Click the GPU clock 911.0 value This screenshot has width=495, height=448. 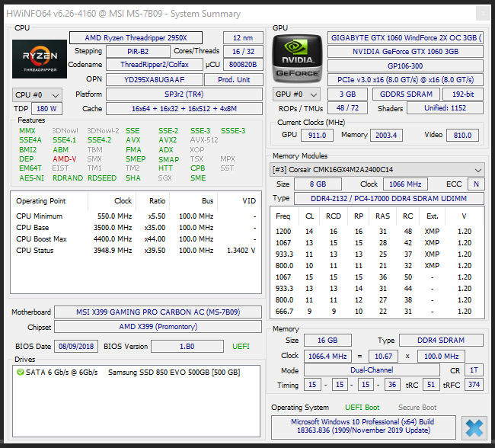coord(317,135)
